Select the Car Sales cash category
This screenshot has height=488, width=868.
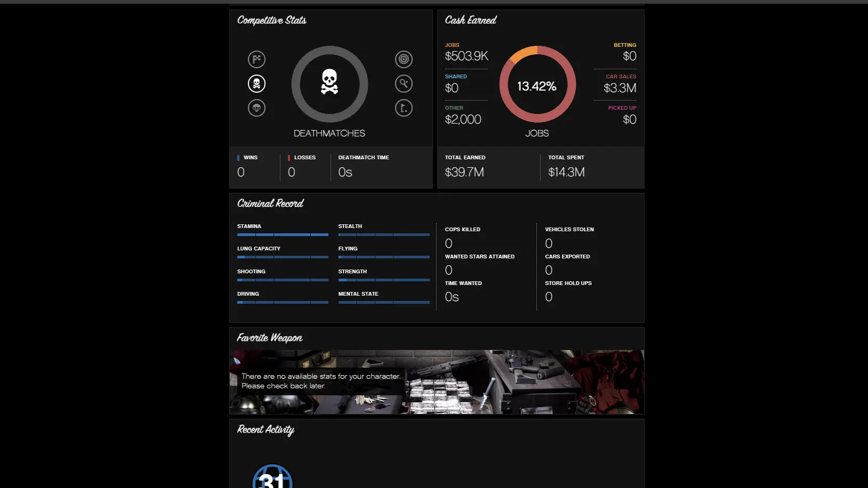click(x=619, y=84)
